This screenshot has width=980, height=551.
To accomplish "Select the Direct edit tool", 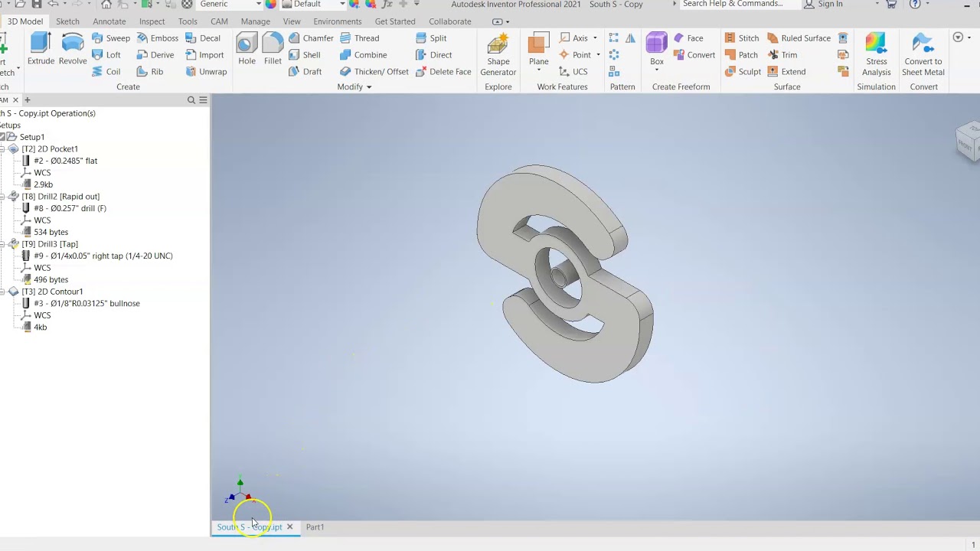I will [433, 55].
